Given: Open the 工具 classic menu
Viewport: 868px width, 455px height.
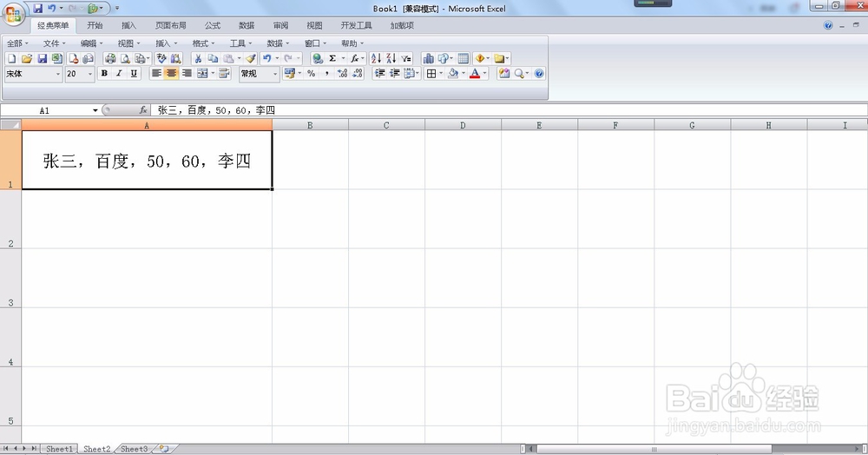Looking at the screenshot, I should [x=240, y=43].
